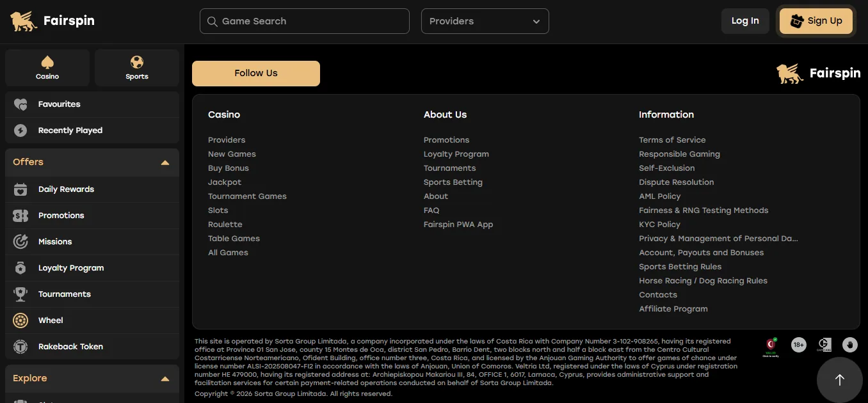Click the scroll-to-top arrow button
868x403 pixels.
pos(840,380)
